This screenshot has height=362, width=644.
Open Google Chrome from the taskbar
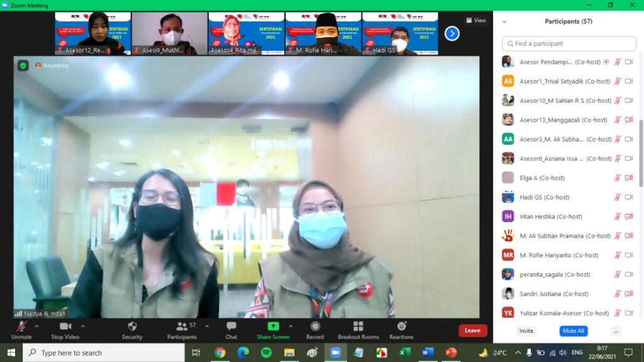219,353
